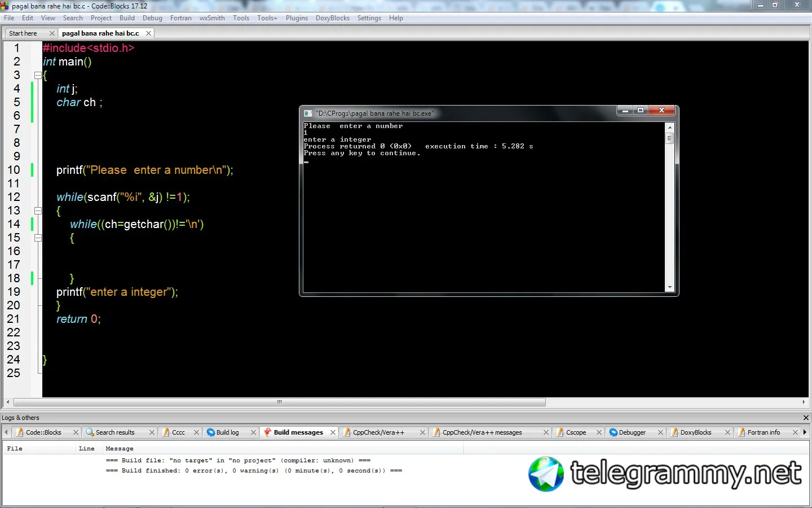Open the Fortran menu
Image resolution: width=812 pixels, height=508 pixels.
[x=181, y=18]
